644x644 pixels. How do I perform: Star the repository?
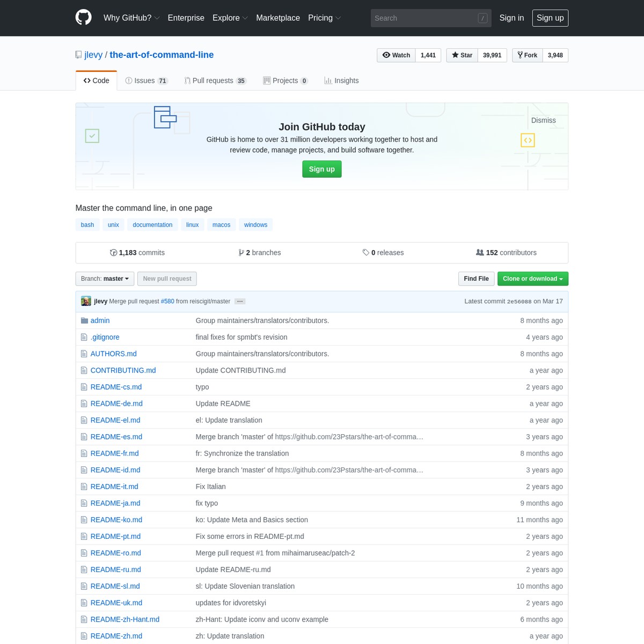pyautogui.click(x=462, y=55)
